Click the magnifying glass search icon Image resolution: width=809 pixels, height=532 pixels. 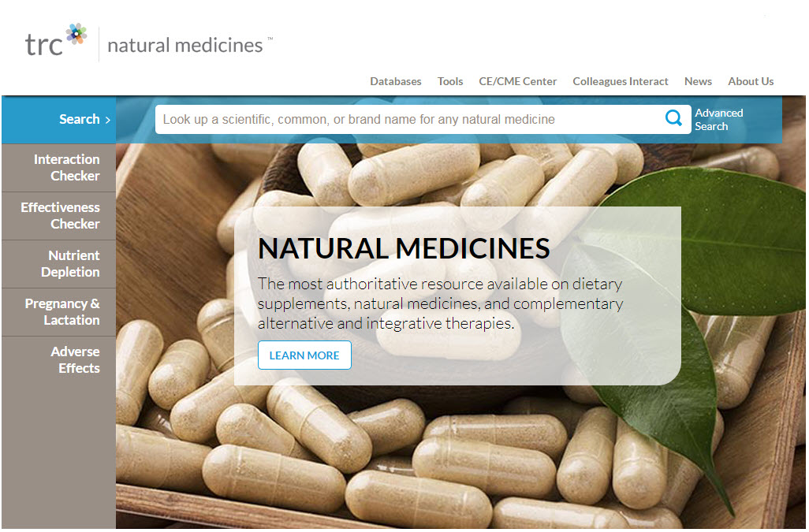pos(673,118)
